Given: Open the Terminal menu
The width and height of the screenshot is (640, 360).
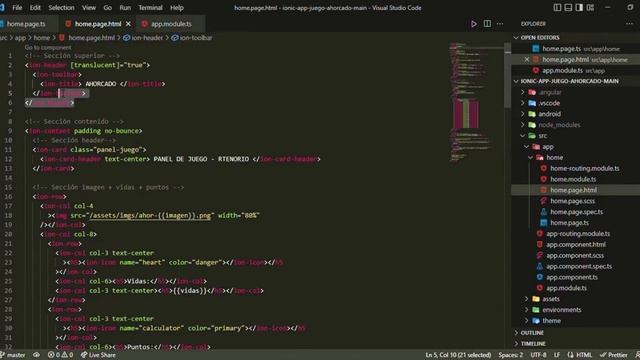Looking at the screenshot, I should pyautogui.click(x=150, y=8).
